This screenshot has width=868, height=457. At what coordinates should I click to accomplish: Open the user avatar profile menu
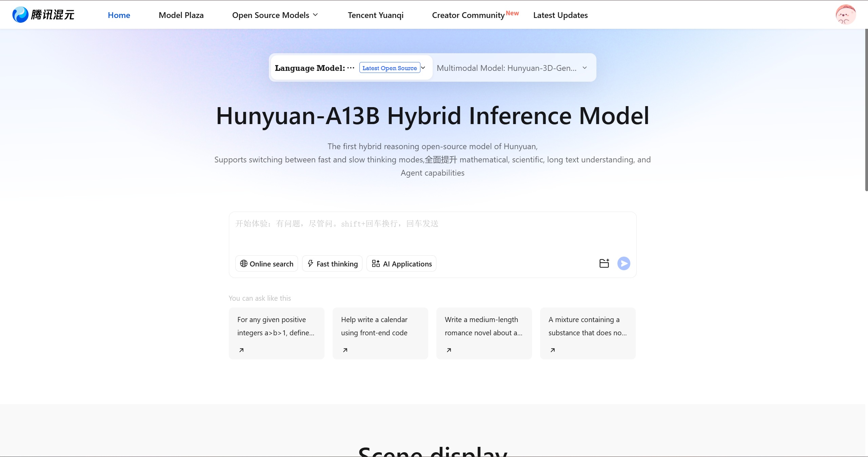coord(846,15)
